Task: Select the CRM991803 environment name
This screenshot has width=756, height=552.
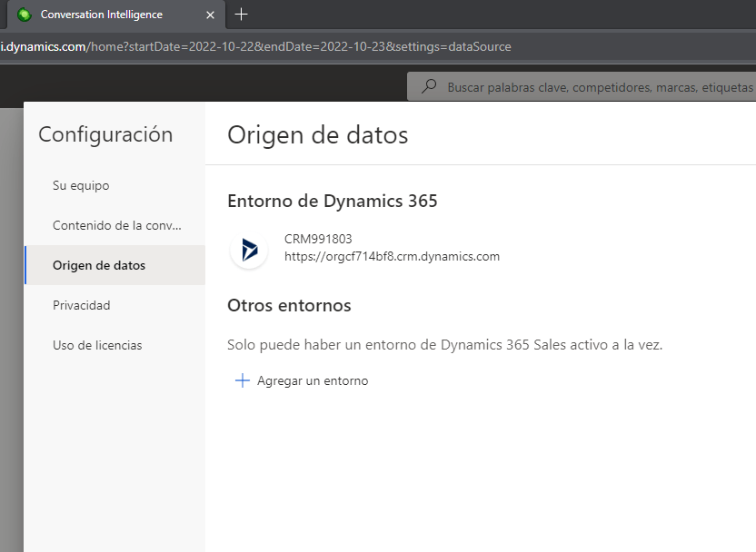Action: 318,239
